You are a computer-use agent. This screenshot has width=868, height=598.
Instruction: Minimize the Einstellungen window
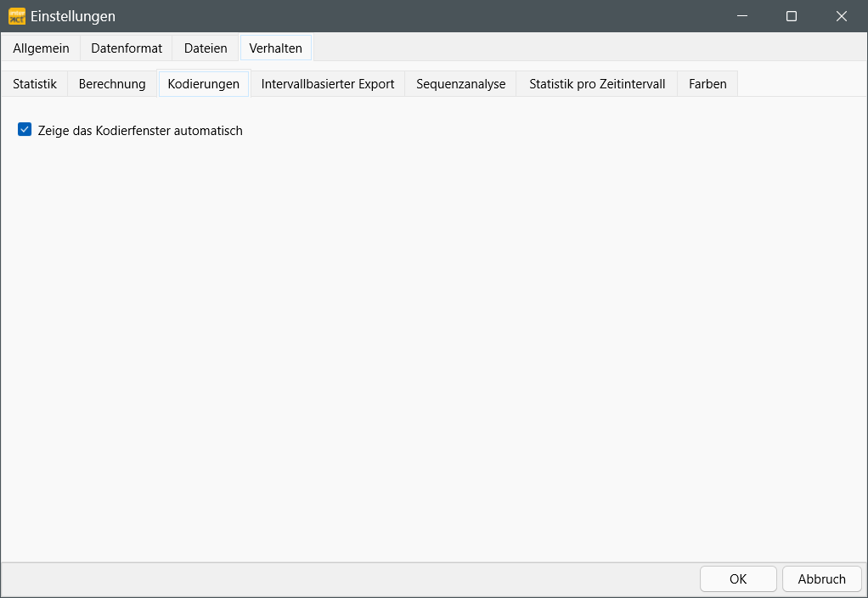[741, 16]
